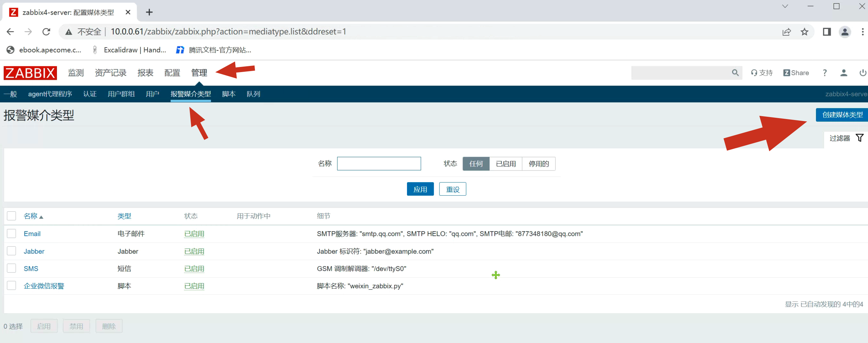Image resolution: width=868 pixels, height=343 pixels.
Task: Click the 创建媒体类型 button
Action: [x=842, y=115]
